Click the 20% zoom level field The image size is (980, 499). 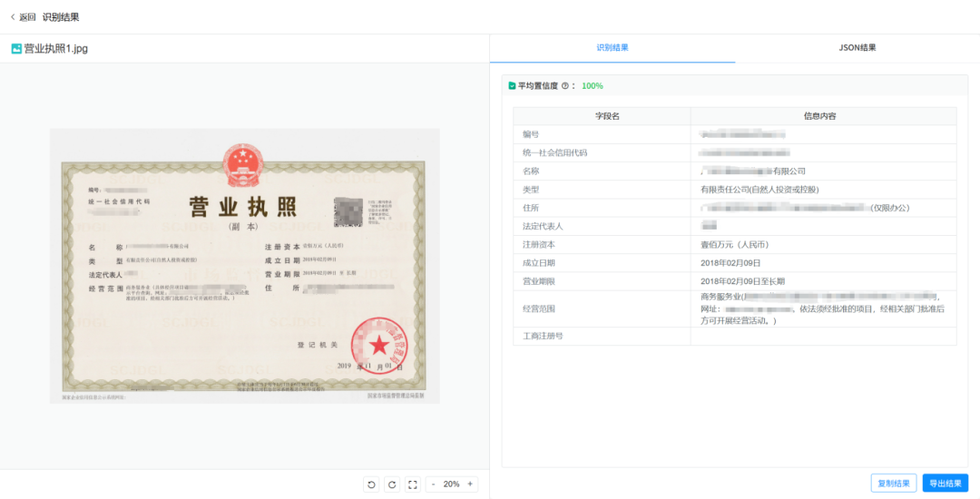click(451, 484)
